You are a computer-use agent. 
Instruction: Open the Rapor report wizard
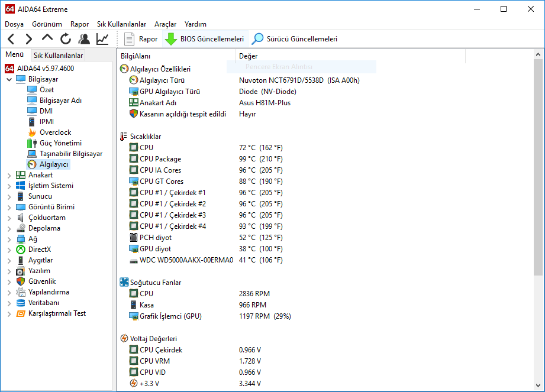(141, 39)
